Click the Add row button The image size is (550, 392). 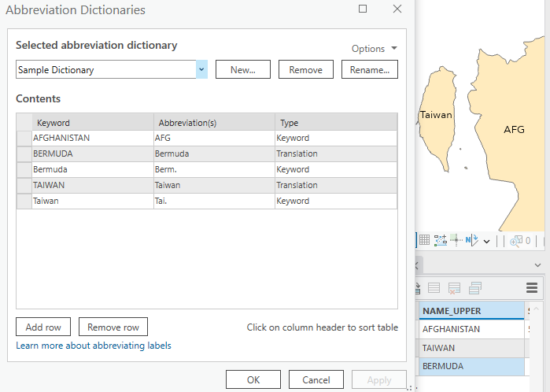43,327
